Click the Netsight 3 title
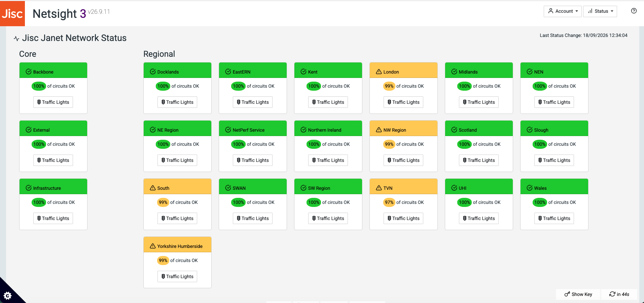The height and width of the screenshot is (303, 644). point(59,14)
